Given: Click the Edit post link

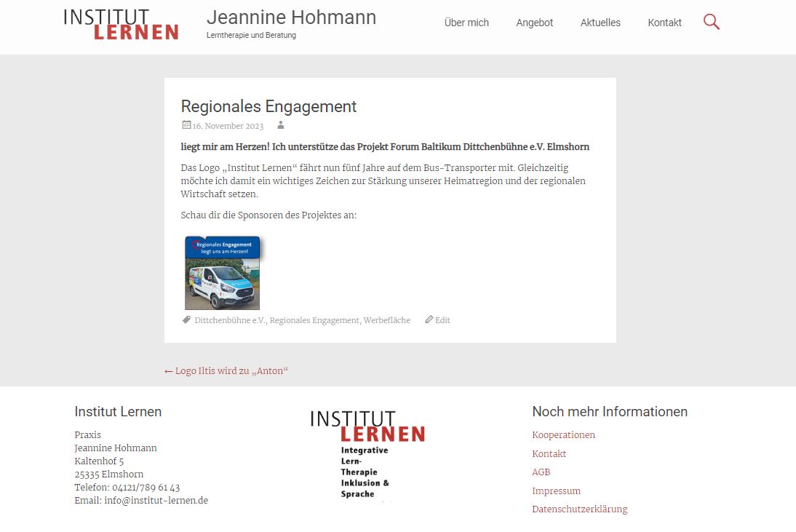Looking at the screenshot, I should pos(442,320).
